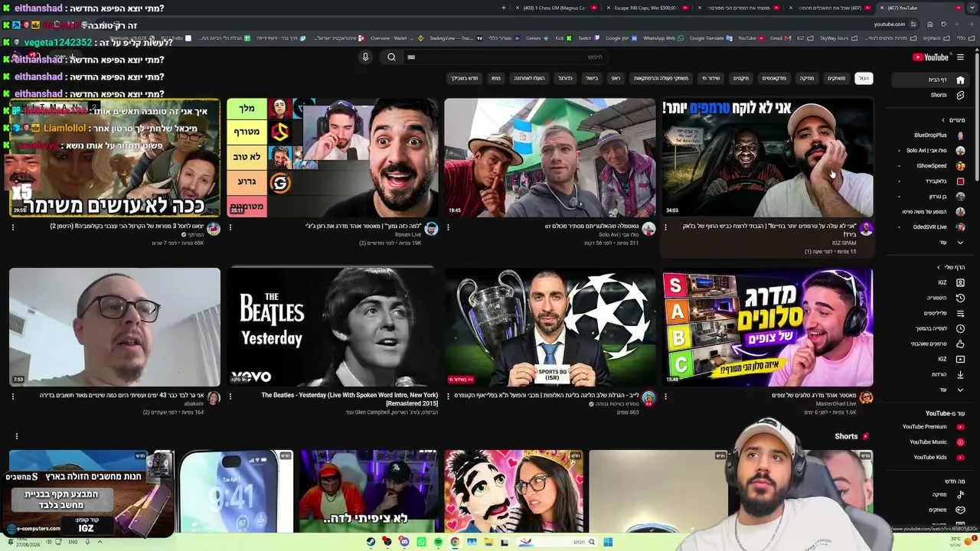Open WhatsApp from the taskbar
Image resolution: width=980 pixels, height=551 pixels.
[x=421, y=542]
